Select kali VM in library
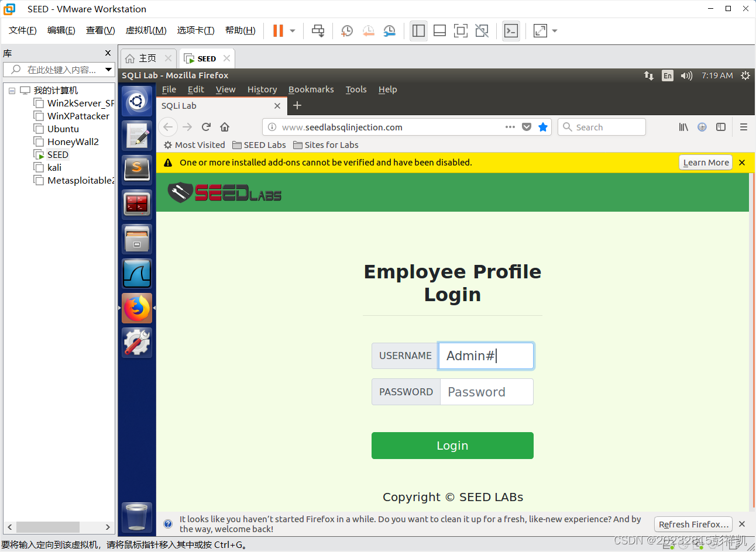This screenshot has width=756, height=552. (48, 168)
